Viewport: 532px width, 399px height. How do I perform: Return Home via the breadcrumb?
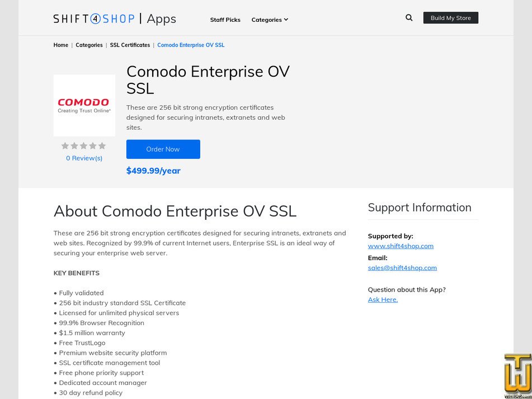(60, 45)
